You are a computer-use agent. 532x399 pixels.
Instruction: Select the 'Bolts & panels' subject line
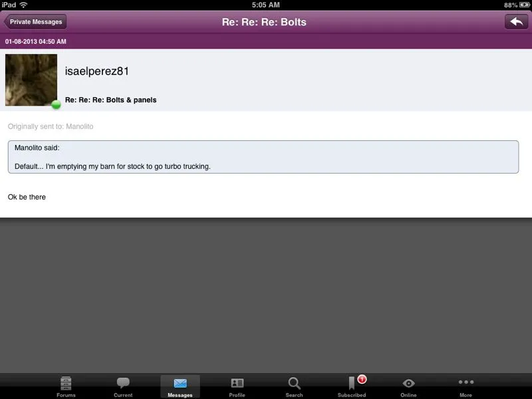click(x=111, y=100)
